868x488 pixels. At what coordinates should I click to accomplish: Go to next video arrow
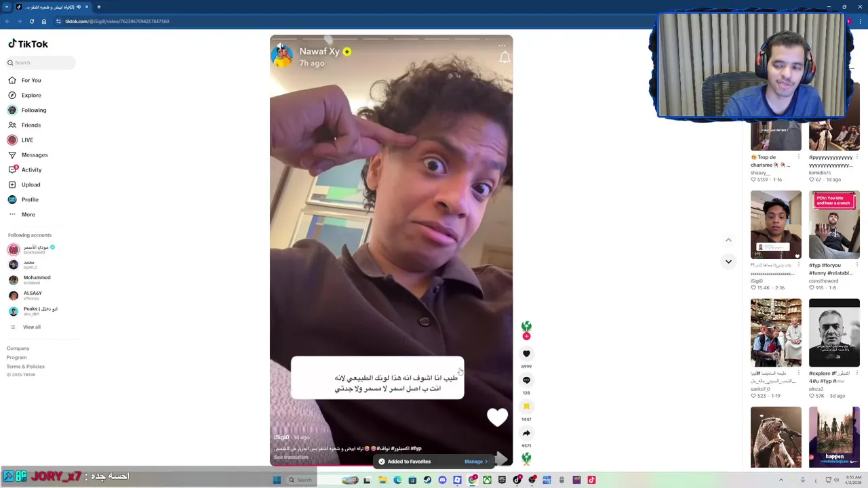(x=728, y=262)
